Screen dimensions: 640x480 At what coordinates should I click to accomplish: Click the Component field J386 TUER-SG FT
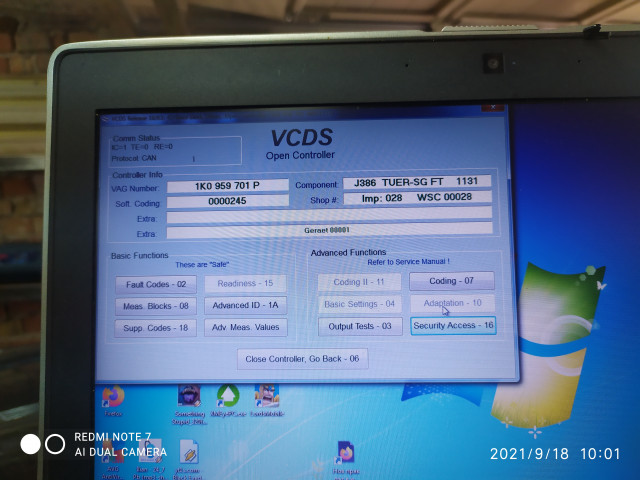pyautogui.click(x=417, y=182)
